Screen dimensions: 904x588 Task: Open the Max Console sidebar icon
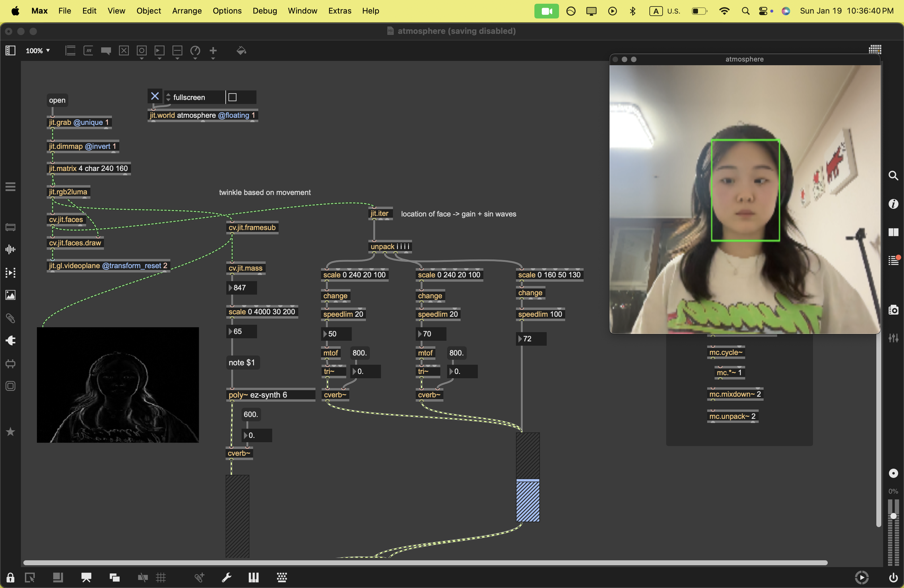tap(894, 261)
